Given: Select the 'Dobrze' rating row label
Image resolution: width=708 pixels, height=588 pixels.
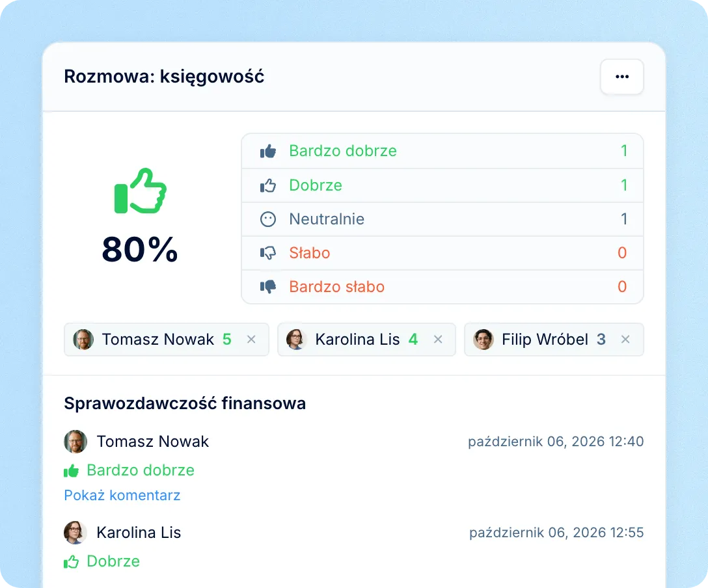Looking at the screenshot, I should point(316,185).
